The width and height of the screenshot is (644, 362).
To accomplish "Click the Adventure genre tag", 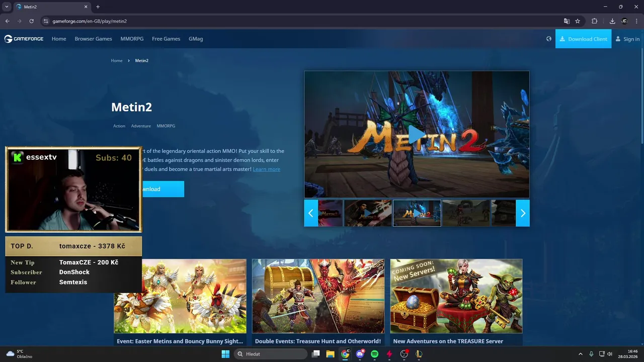I will coord(141,126).
